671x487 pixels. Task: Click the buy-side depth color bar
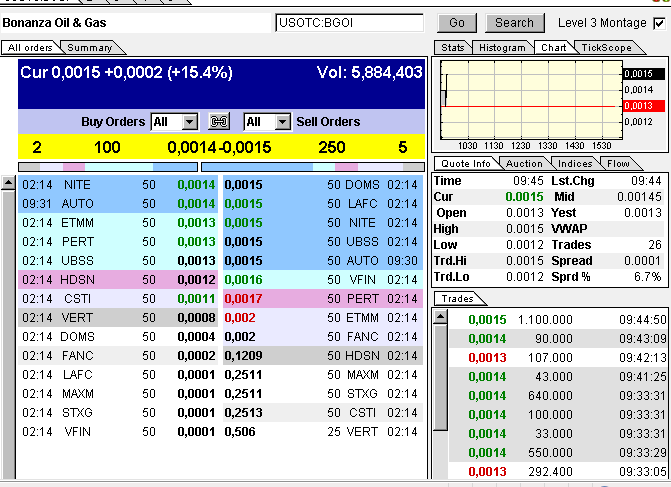(108, 166)
